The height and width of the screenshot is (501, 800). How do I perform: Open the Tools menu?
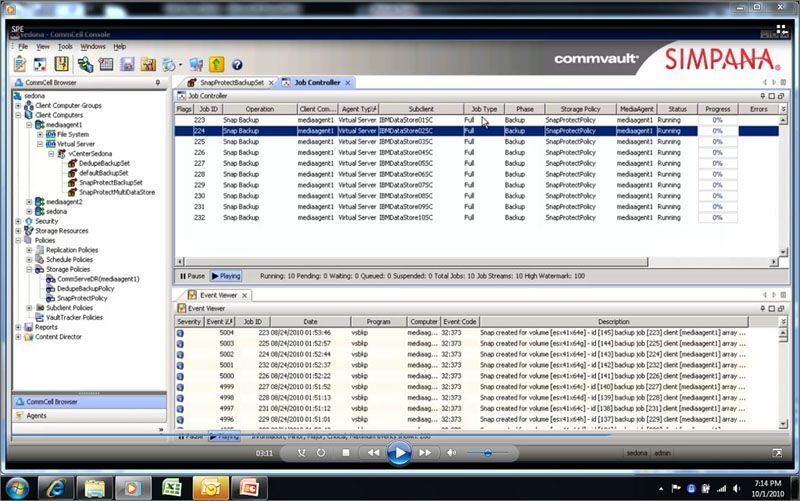point(65,46)
